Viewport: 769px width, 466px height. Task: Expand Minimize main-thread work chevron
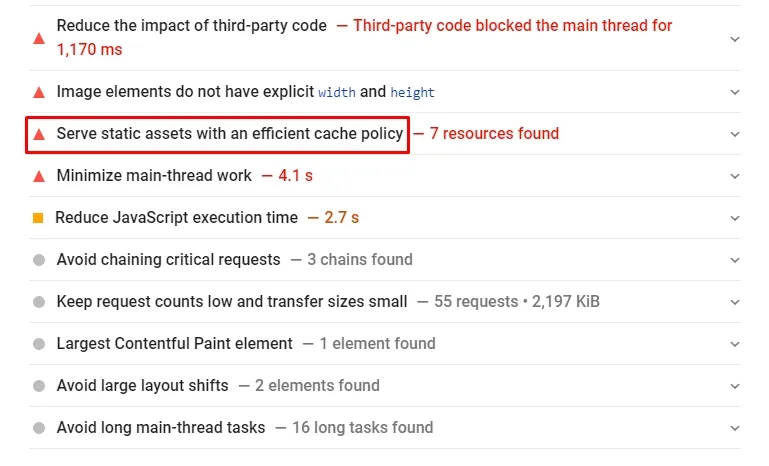point(735,176)
